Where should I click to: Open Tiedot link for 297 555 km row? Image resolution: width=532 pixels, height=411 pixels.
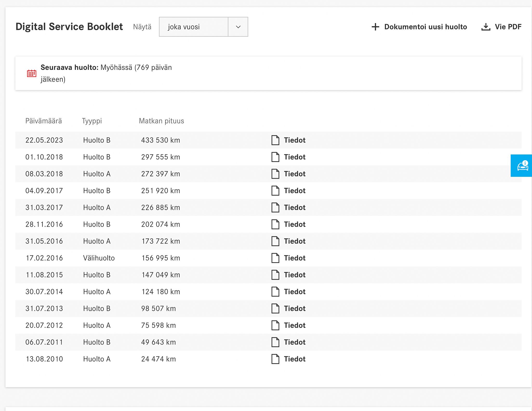(x=295, y=157)
